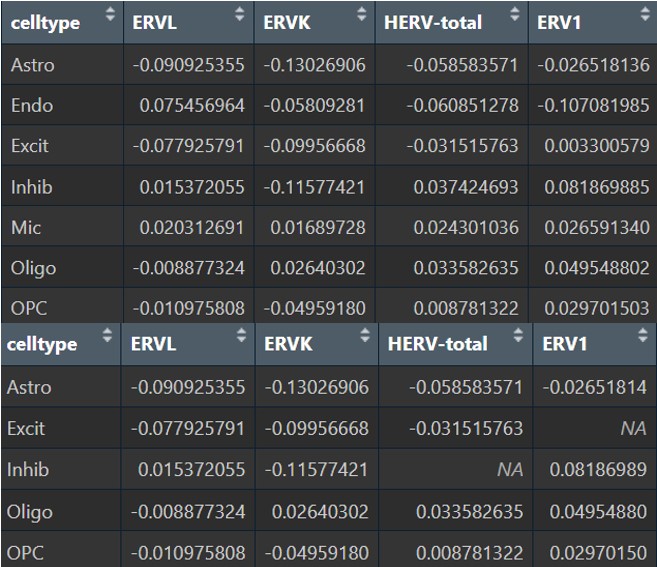Click the cell showing -0.107081985

coord(593,105)
